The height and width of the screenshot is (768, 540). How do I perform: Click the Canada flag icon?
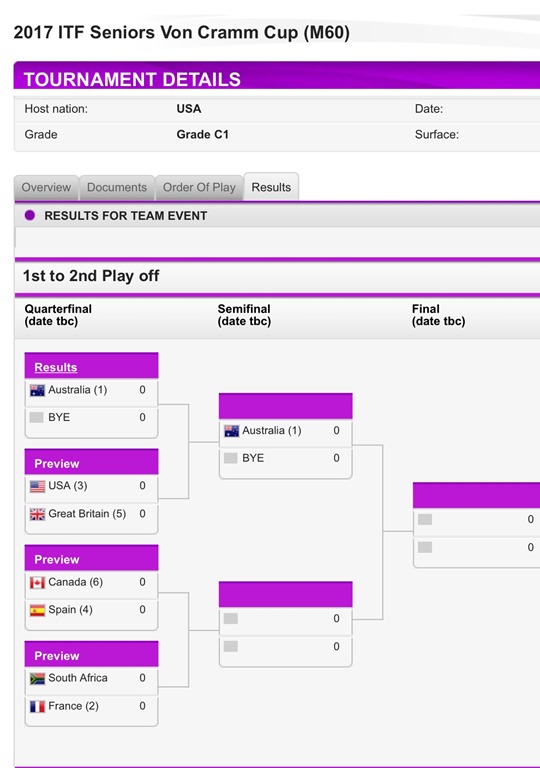click(x=37, y=582)
